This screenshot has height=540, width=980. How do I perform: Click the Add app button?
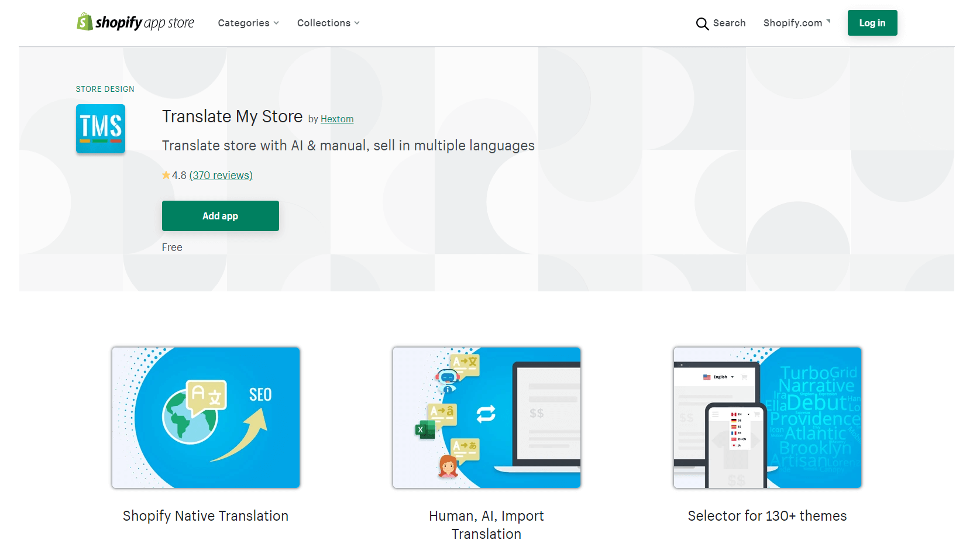(x=221, y=216)
